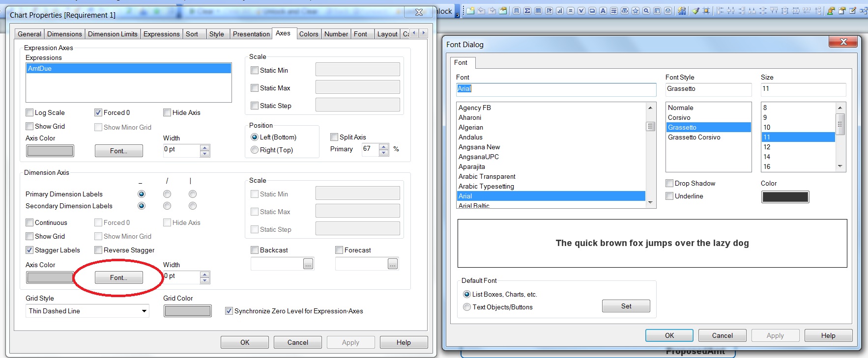The image size is (868, 358).
Task: Choose Text Objects/Buttons default font radio
Action: tap(467, 307)
